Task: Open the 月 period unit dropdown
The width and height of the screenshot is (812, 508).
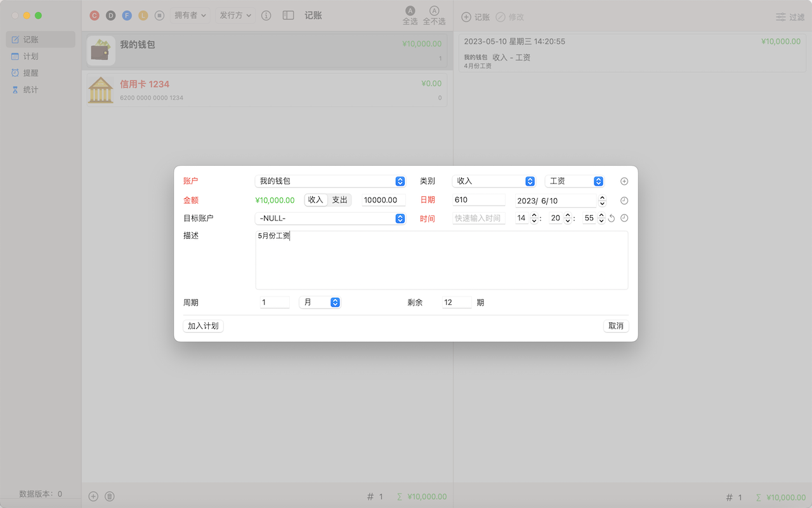Action: point(320,303)
